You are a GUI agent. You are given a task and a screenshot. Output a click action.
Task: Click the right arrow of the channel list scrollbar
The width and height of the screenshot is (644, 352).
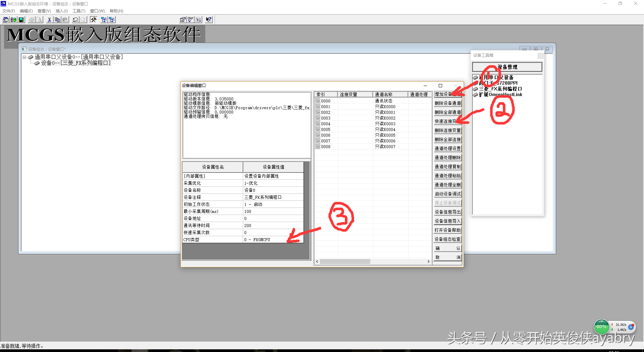428,262
